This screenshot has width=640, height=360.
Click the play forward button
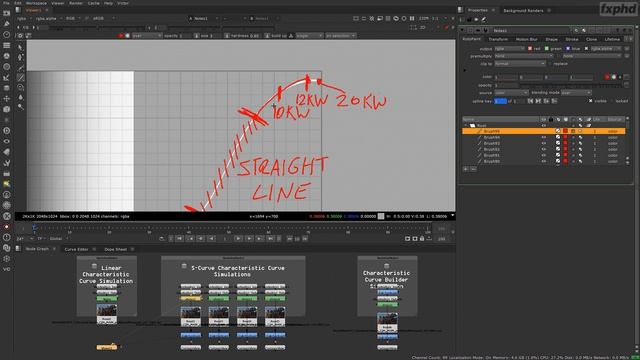point(238,238)
